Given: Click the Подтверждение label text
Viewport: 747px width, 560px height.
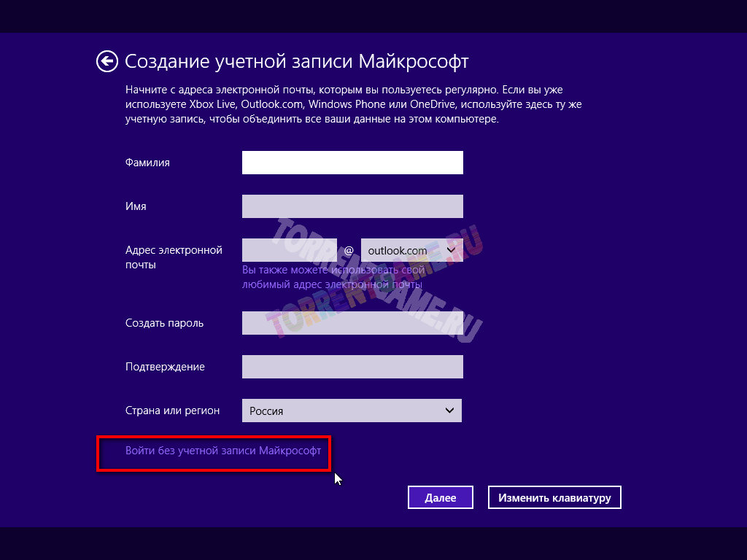Looking at the screenshot, I should tap(165, 367).
